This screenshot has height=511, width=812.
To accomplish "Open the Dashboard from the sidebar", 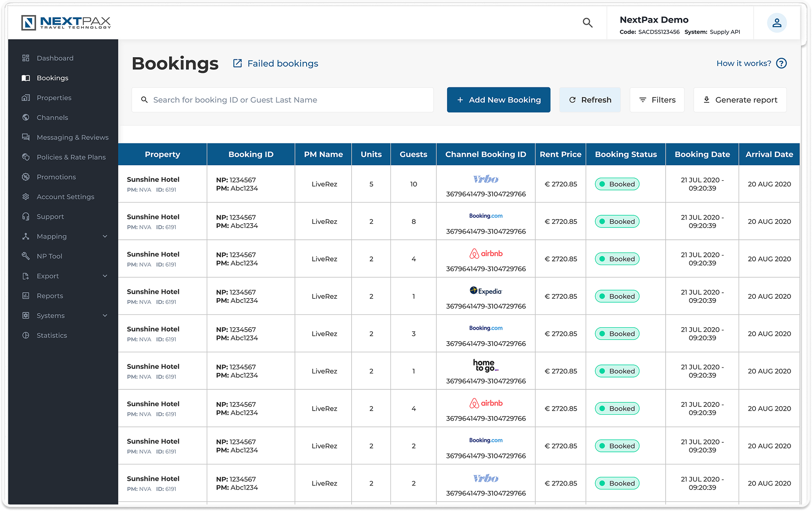I will (x=55, y=58).
